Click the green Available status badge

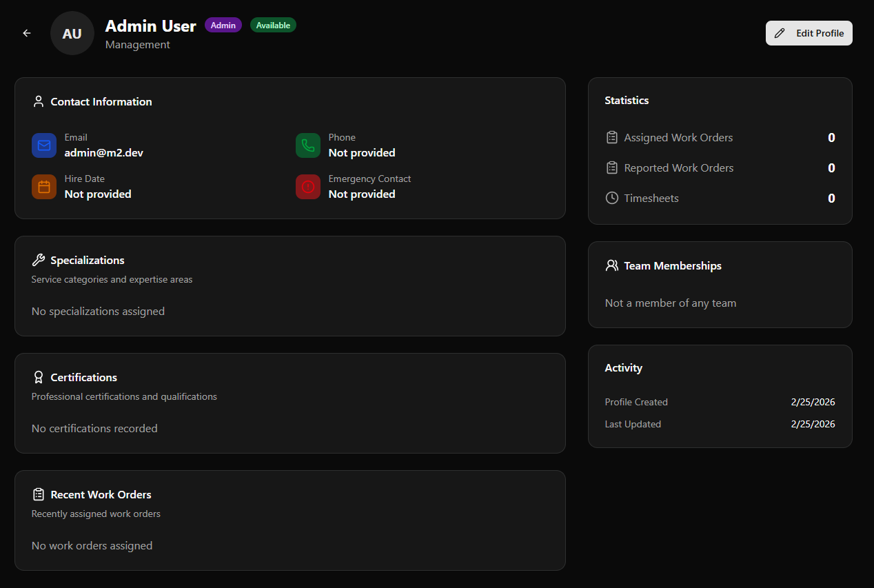(x=273, y=25)
